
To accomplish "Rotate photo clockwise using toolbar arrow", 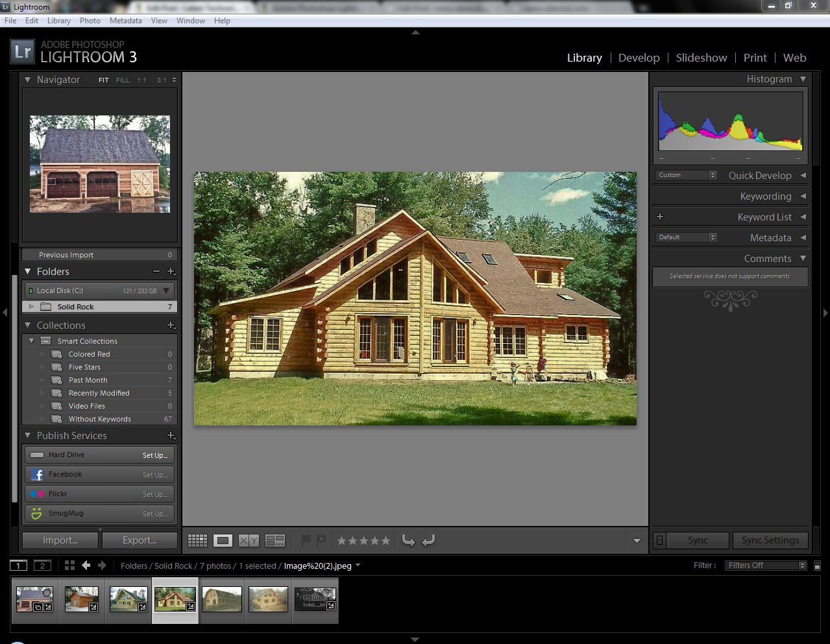I will tap(428, 540).
